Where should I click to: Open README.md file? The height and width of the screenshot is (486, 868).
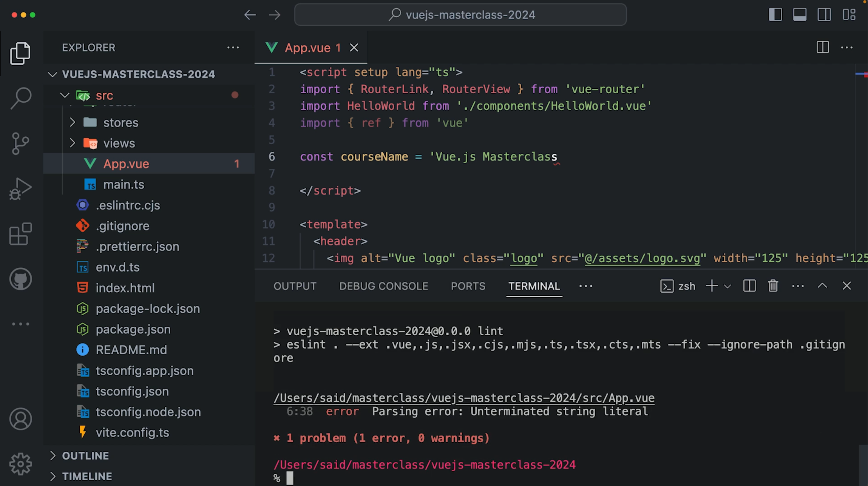click(149, 350)
